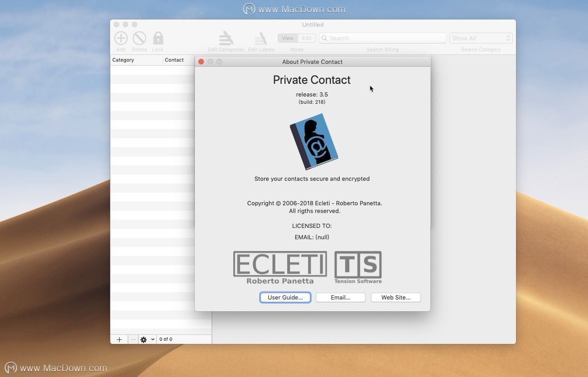
Task: Click the "0 of 0" count text
Action: coord(166,339)
